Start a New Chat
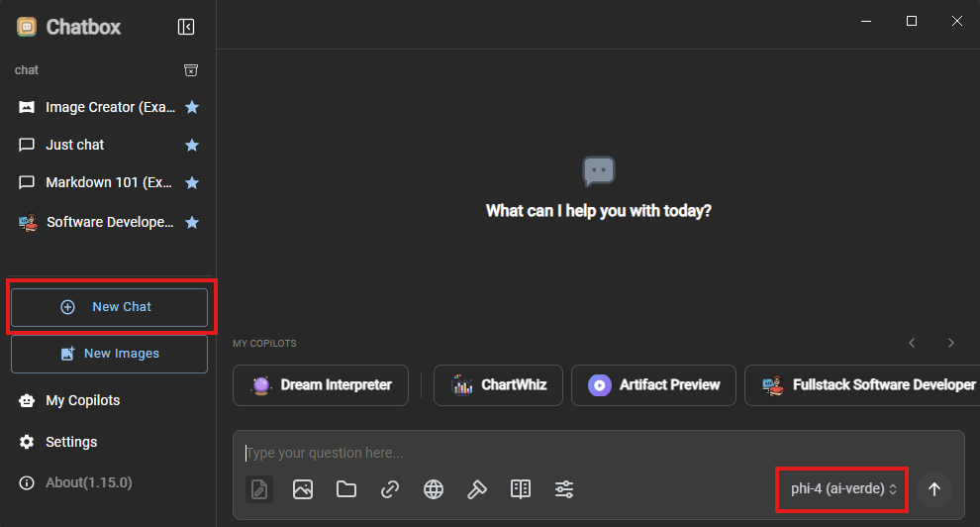The height and width of the screenshot is (527, 980). 109,307
